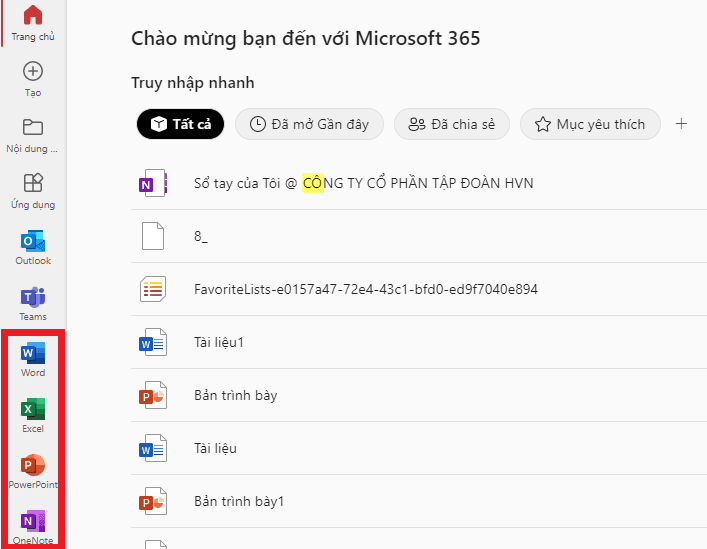Screen dimensions: 707x549
Task: Click Word icon next to Tài liệu
Action: 153,448
